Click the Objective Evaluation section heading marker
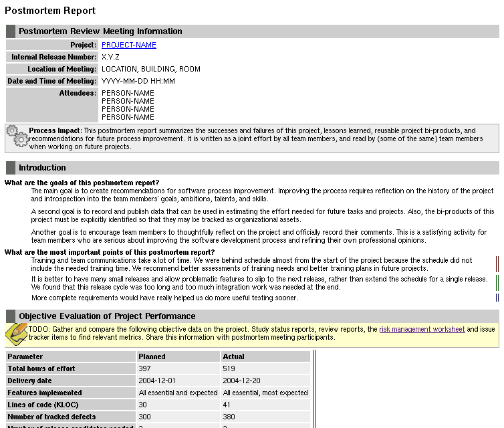 pos(11,316)
